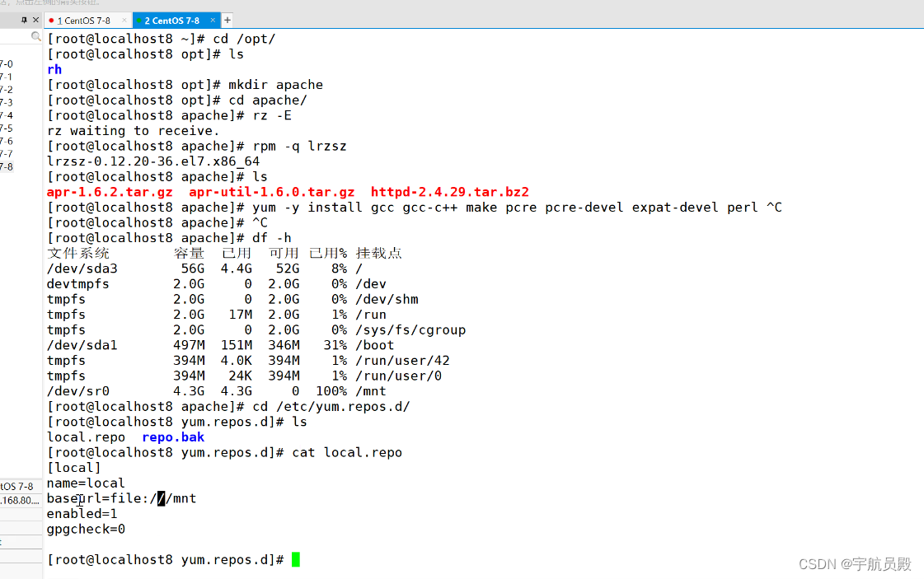Image resolution: width=924 pixels, height=579 pixels.
Task: Select session 7-4 in the session list
Action: (x=7, y=115)
